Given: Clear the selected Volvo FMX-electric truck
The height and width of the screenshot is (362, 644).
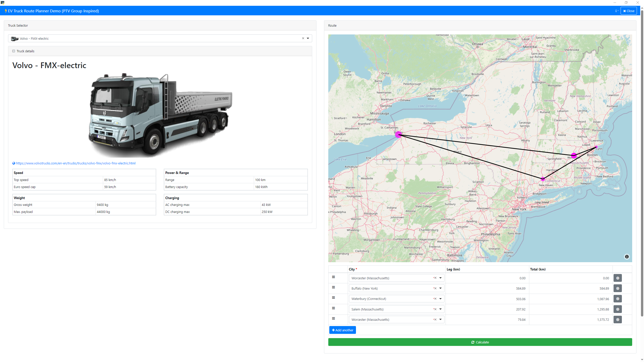Looking at the screenshot, I should click(303, 38).
